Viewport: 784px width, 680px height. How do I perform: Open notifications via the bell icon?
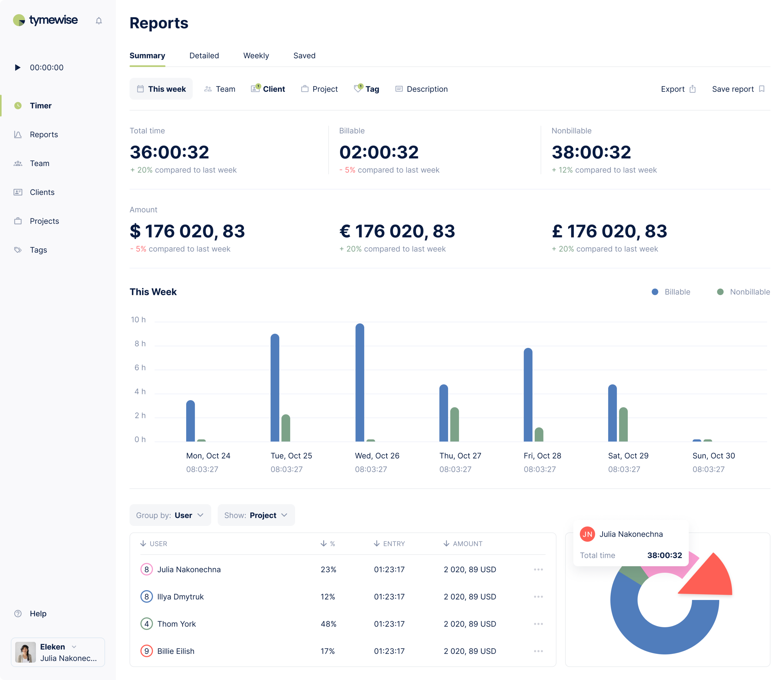pyautogui.click(x=99, y=20)
